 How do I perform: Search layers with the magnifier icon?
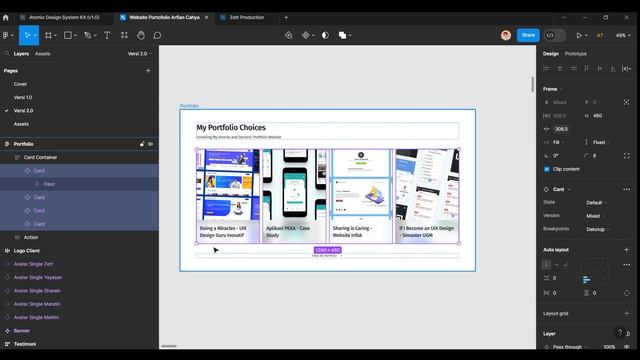(x=7, y=53)
